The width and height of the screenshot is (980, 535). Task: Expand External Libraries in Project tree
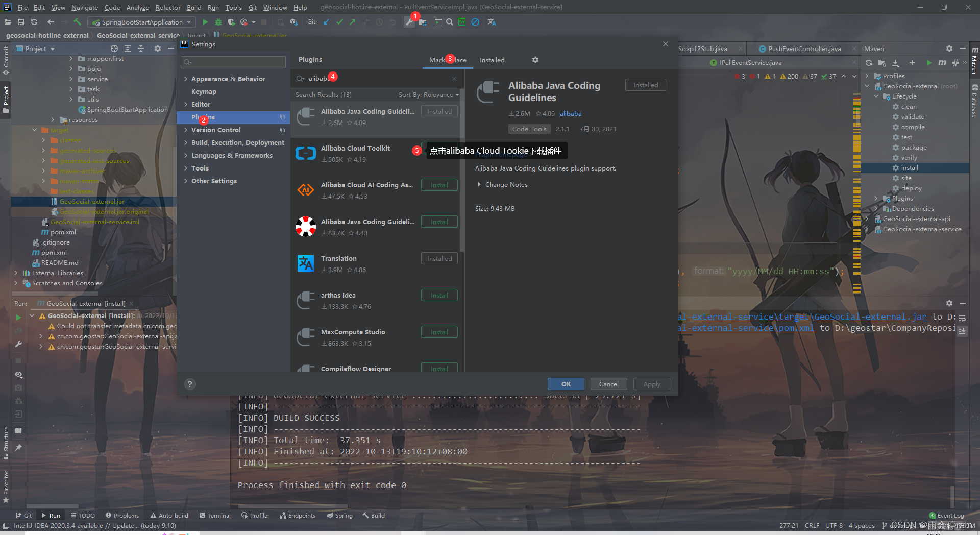[x=16, y=273]
